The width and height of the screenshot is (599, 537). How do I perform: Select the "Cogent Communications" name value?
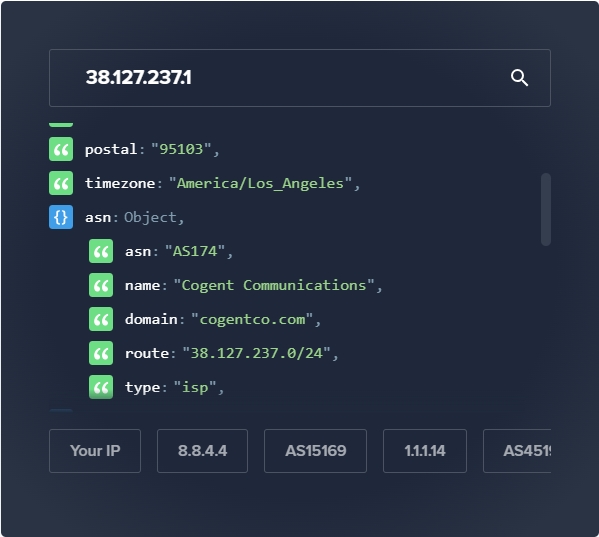[x=274, y=286]
